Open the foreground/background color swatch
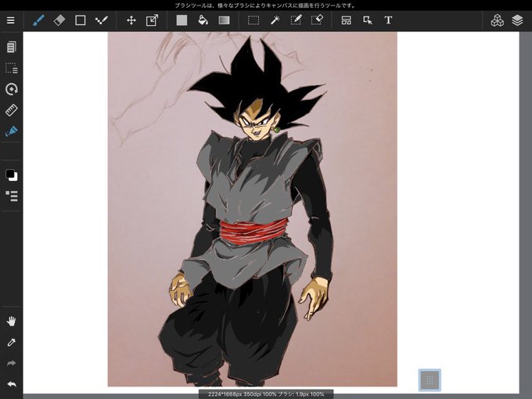Image resolution: width=532 pixels, height=399 pixels. pos(11,175)
